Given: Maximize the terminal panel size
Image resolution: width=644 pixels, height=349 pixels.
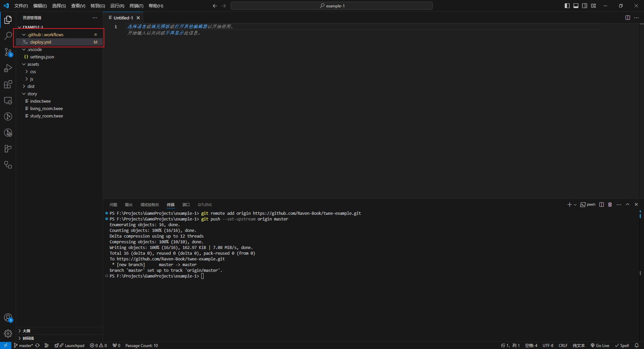Looking at the screenshot, I should point(628,205).
